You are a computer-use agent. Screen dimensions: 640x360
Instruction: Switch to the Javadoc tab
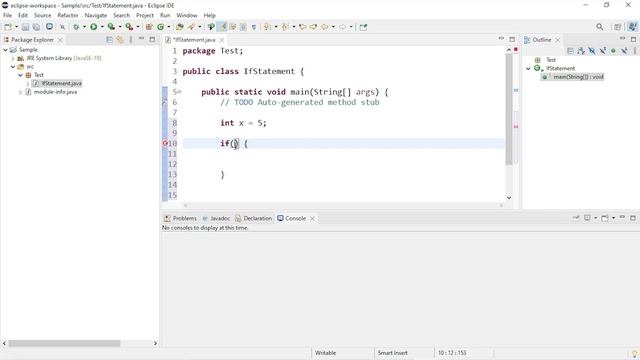(x=216, y=218)
